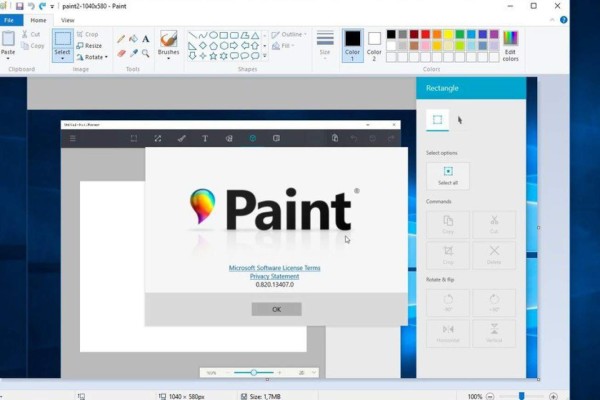The image size is (600, 400).
Task: Choose the Down arrow shape
Action: click(192, 56)
